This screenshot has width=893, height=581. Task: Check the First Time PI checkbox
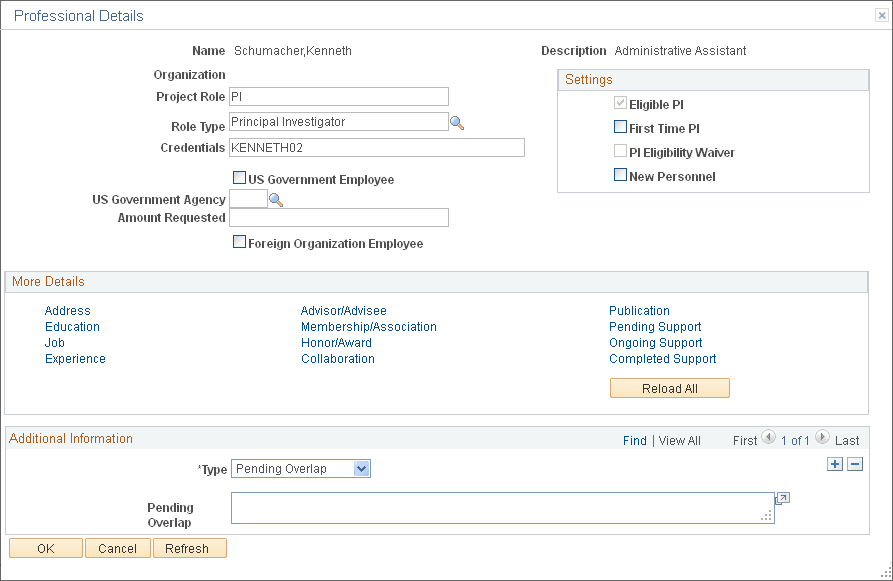pyautogui.click(x=622, y=128)
